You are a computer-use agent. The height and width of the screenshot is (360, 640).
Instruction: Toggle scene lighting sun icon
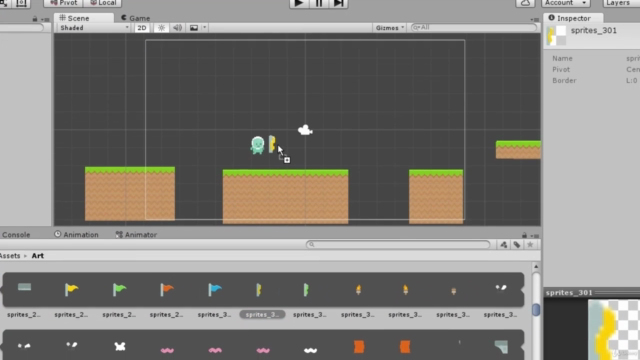point(162,28)
